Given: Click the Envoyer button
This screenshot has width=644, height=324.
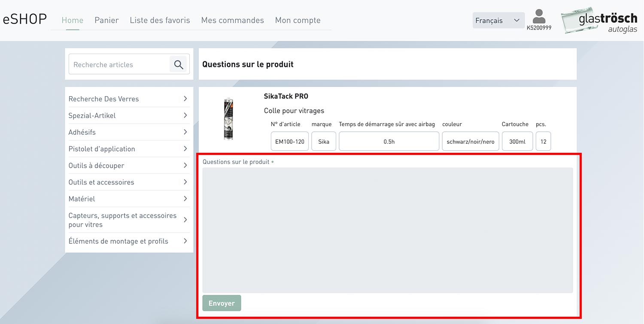Looking at the screenshot, I should coord(222,303).
